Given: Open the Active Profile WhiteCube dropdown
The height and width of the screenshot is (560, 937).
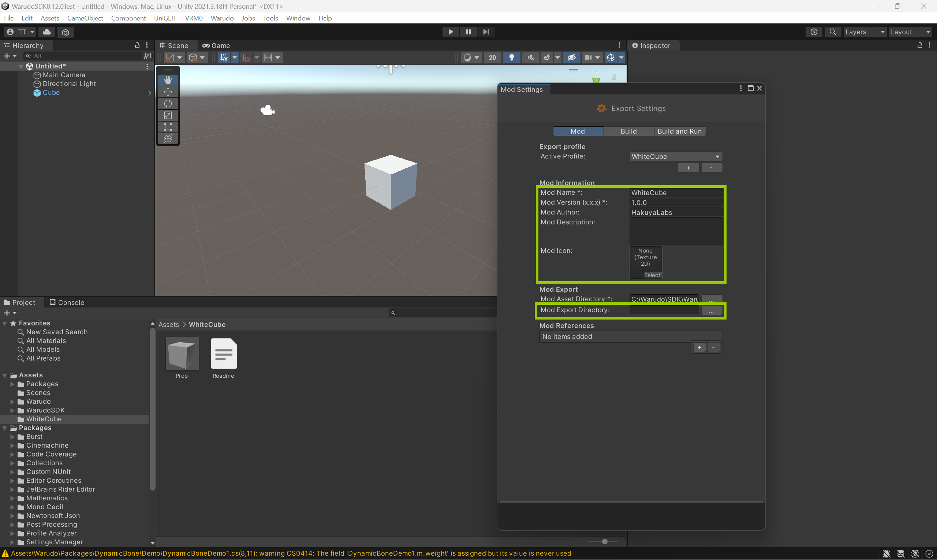Looking at the screenshot, I should (x=676, y=157).
